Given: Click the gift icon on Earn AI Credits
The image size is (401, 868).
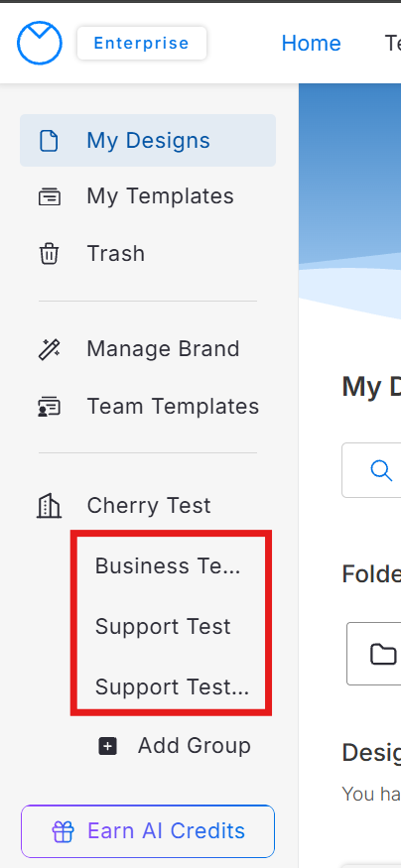Looking at the screenshot, I should point(63,831).
